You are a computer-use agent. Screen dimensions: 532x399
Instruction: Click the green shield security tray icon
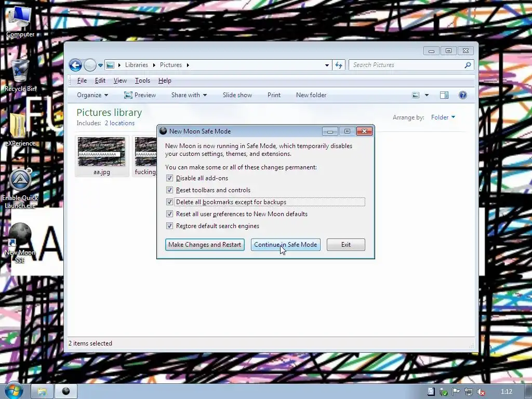[x=444, y=392]
